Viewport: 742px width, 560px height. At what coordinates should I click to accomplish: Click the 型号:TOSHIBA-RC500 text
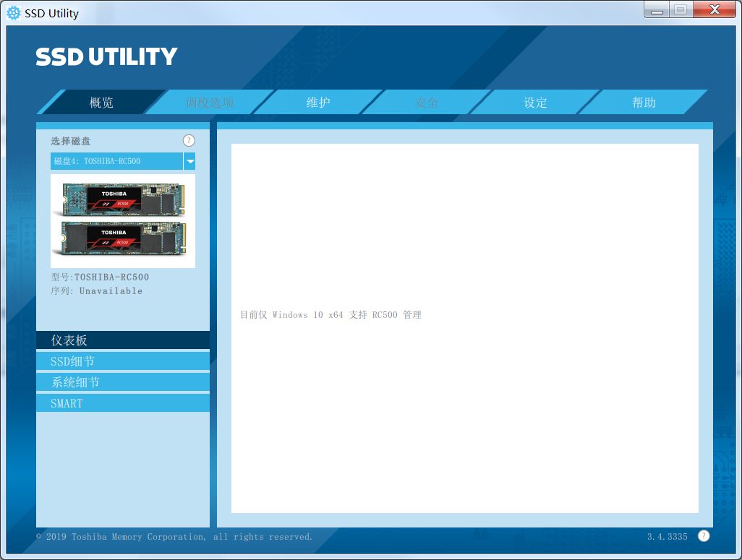[x=100, y=277]
